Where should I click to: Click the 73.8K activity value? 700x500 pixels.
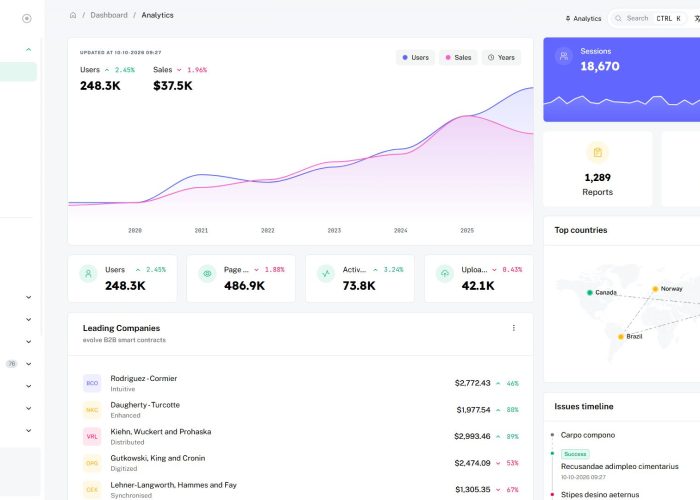359,286
